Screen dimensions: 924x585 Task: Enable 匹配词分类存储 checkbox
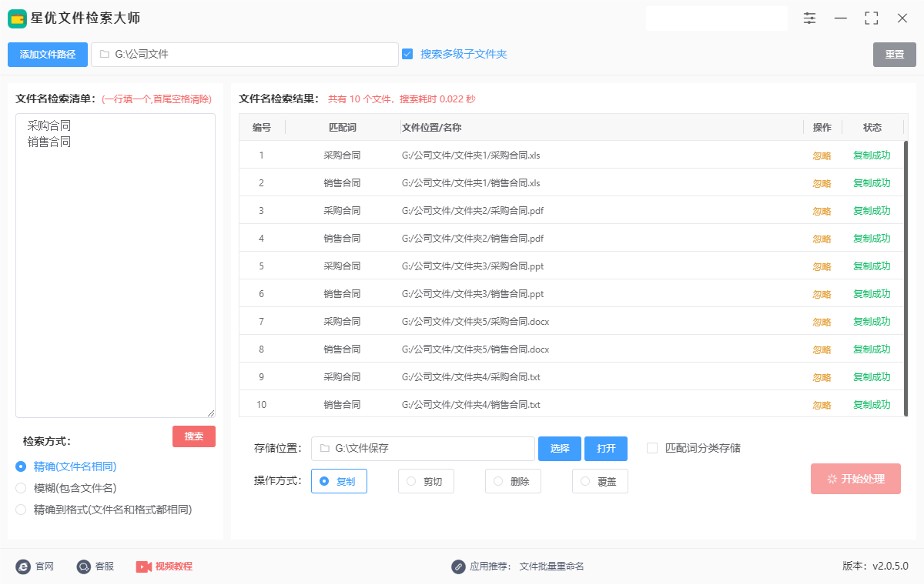point(652,448)
